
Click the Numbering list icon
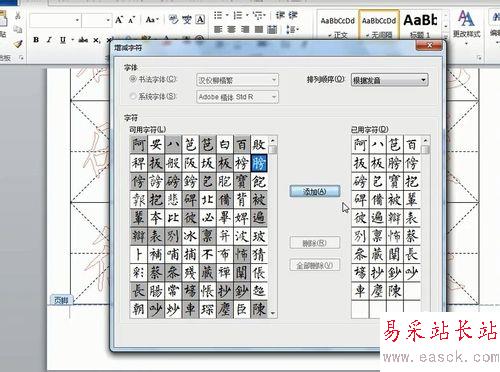238,15
